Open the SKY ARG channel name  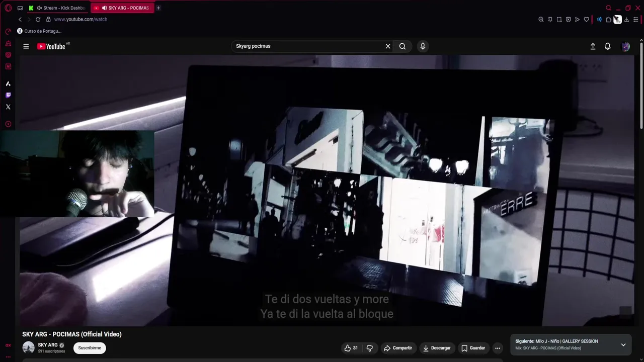pyautogui.click(x=48, y=345)
